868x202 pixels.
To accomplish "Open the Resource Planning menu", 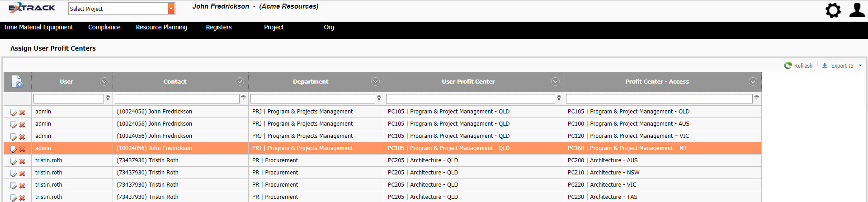I will pos(161,27).
